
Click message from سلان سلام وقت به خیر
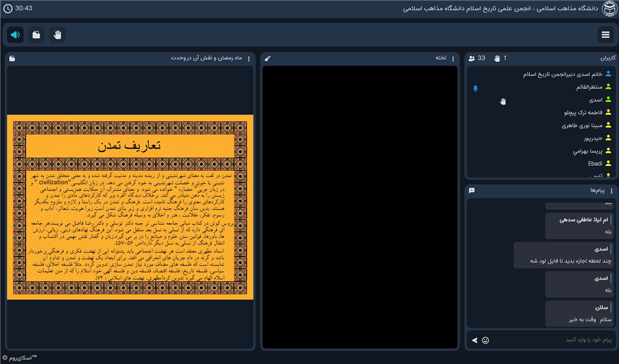(x=580, y=314)
